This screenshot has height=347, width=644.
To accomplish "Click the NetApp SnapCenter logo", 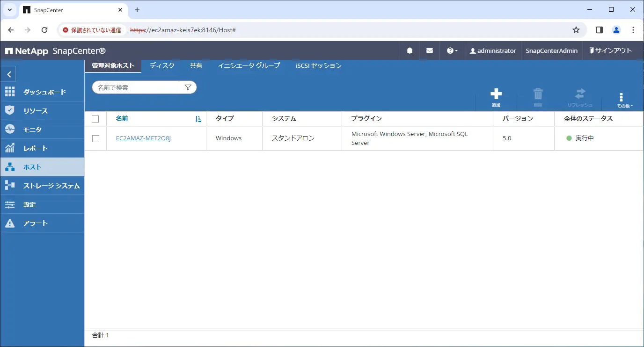I will 55,51.
